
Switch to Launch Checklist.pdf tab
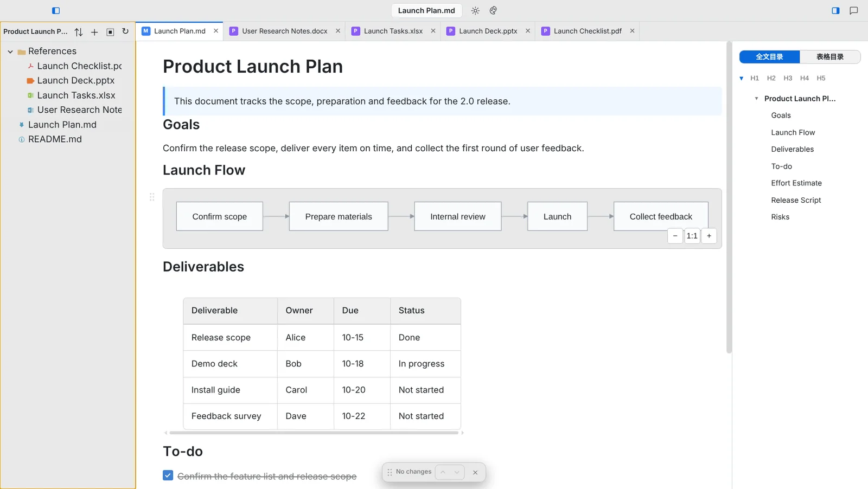588,31
